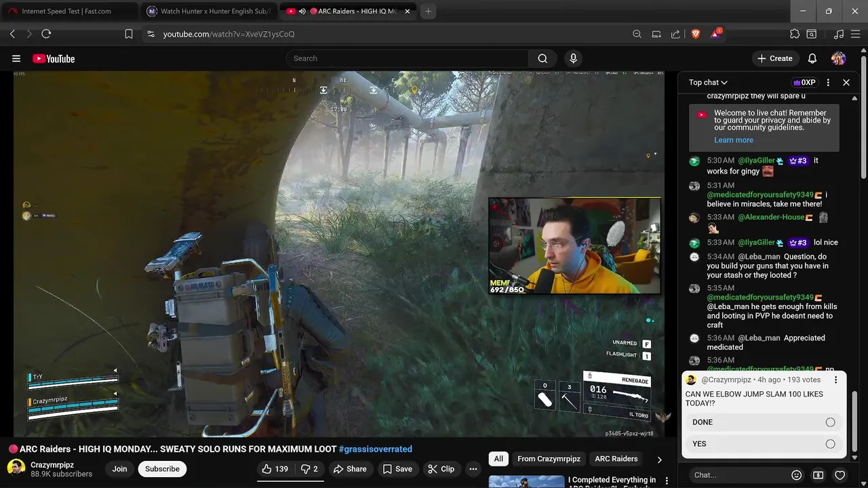Clip the live stream
The height and width of the screenshot is (488, 868).
[441, 469]
